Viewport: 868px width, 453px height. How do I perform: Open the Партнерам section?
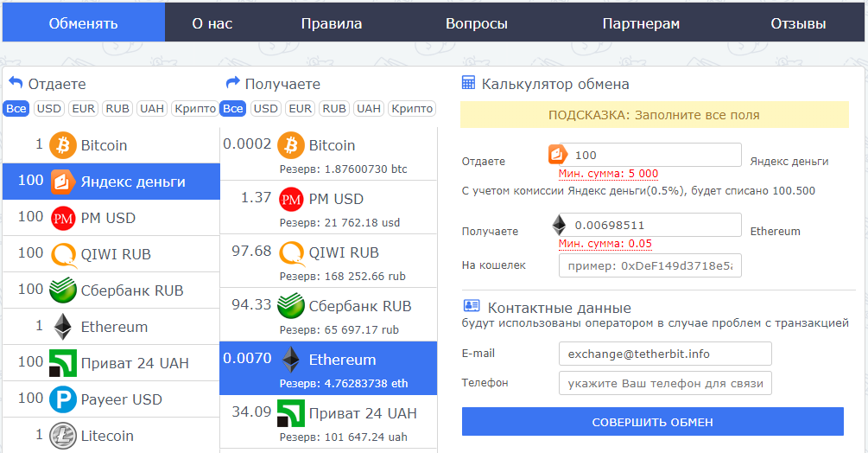tap(641, 23)
